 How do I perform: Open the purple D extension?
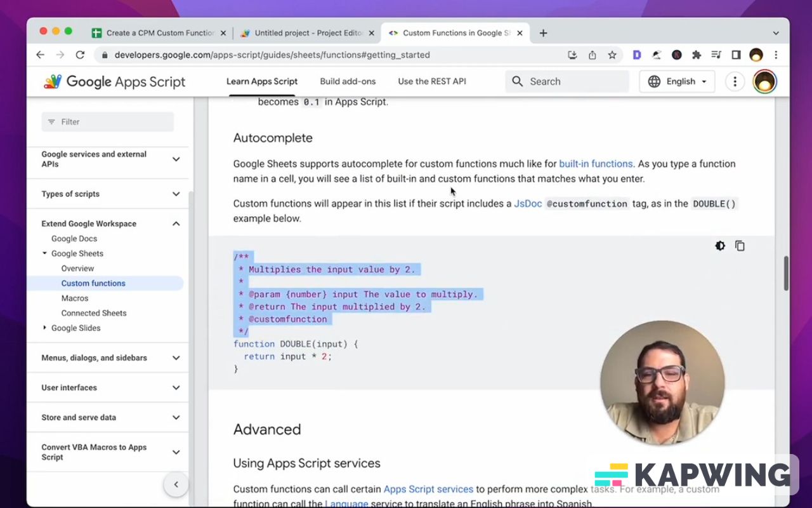(x=637, y=55)
